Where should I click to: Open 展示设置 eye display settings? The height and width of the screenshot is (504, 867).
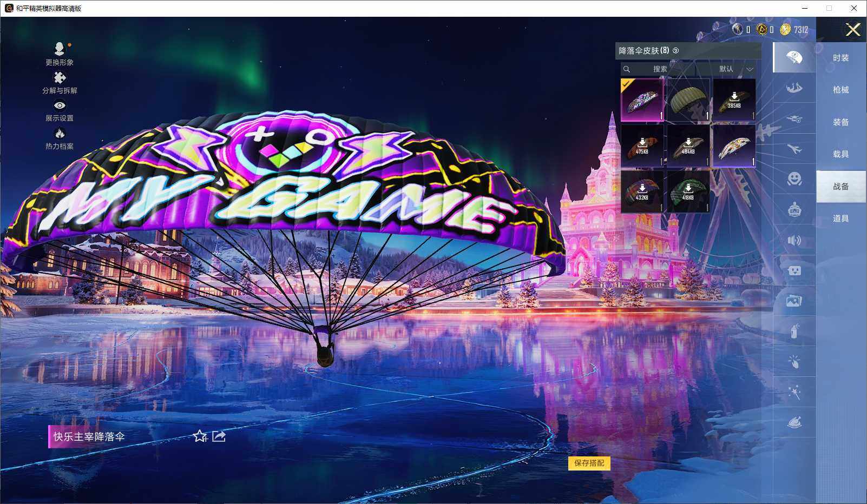60,105
